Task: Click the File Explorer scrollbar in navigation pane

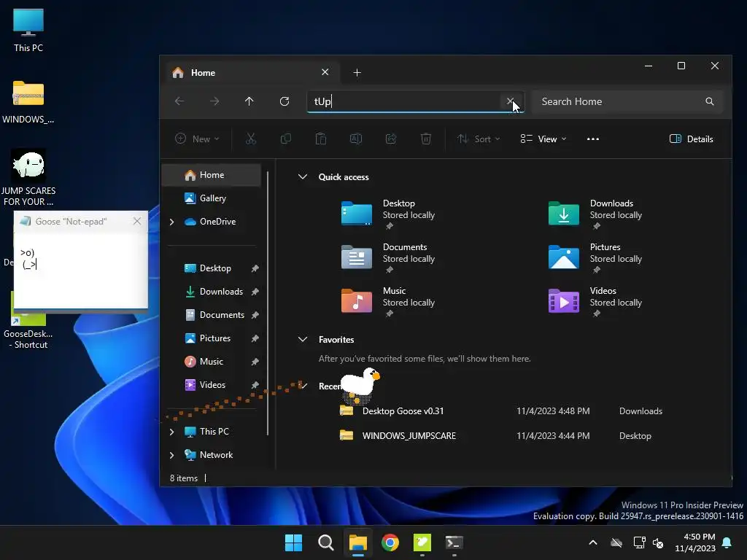Action: (268, 303)
